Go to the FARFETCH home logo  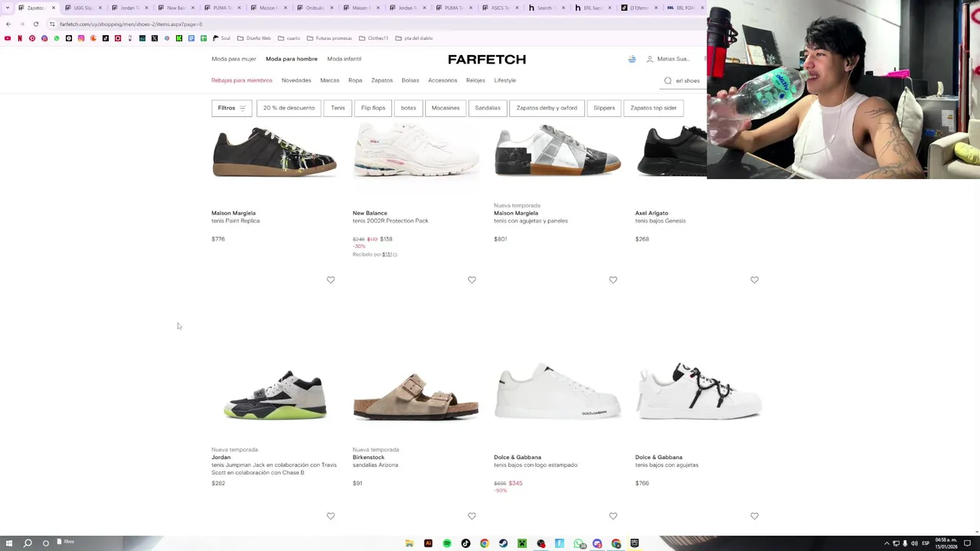[x=487, y=60]
